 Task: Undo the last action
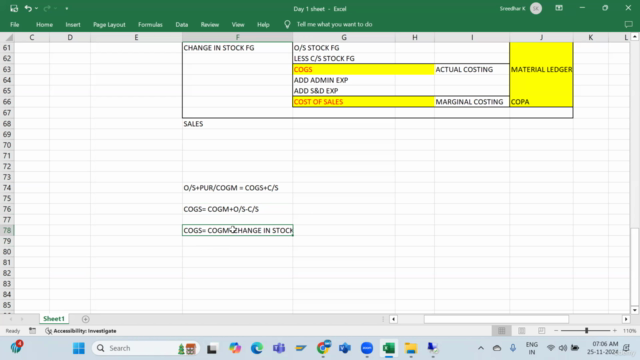[28, 9]
